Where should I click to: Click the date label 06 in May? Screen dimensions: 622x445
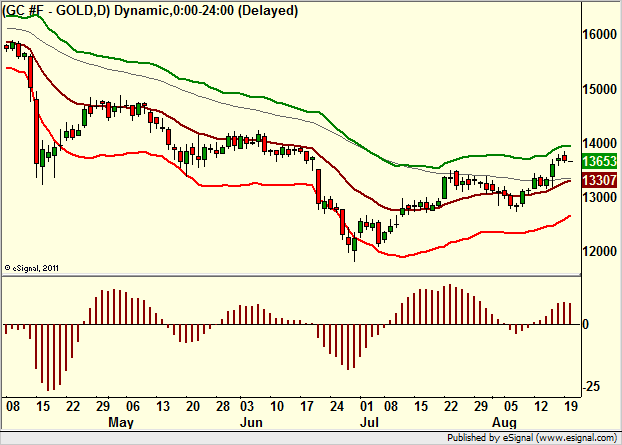pyautogui.click(x=133, y=406)
